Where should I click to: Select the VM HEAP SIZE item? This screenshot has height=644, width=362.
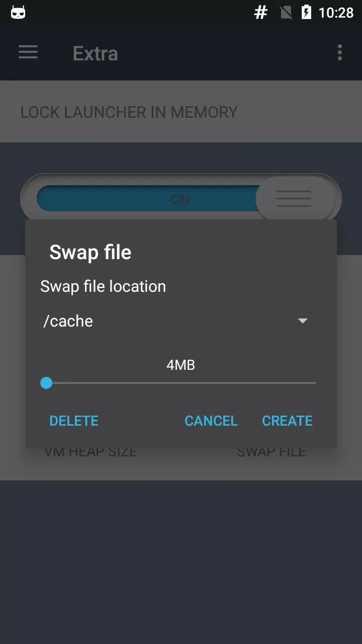(x=90, y=452)
